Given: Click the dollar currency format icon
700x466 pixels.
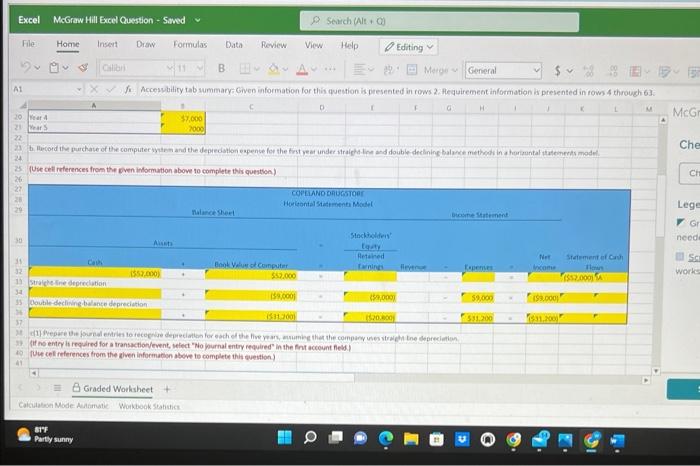Looking at the screenshot, I should tap(557, 71).
